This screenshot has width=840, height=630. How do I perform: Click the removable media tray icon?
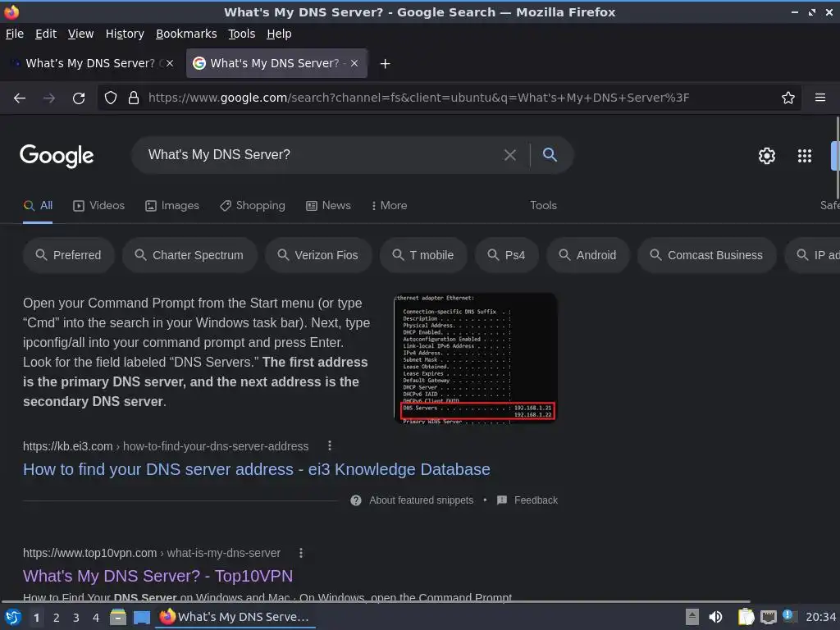(x=692, y=617)
